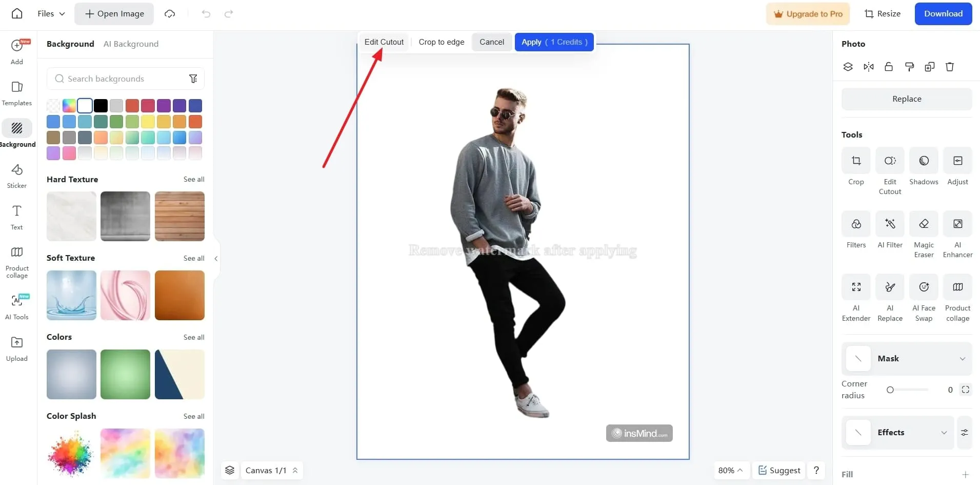Choose the black color swatch
Image resolution: width=980 pixels, height=485 pixels.
[x=101, y=106]
